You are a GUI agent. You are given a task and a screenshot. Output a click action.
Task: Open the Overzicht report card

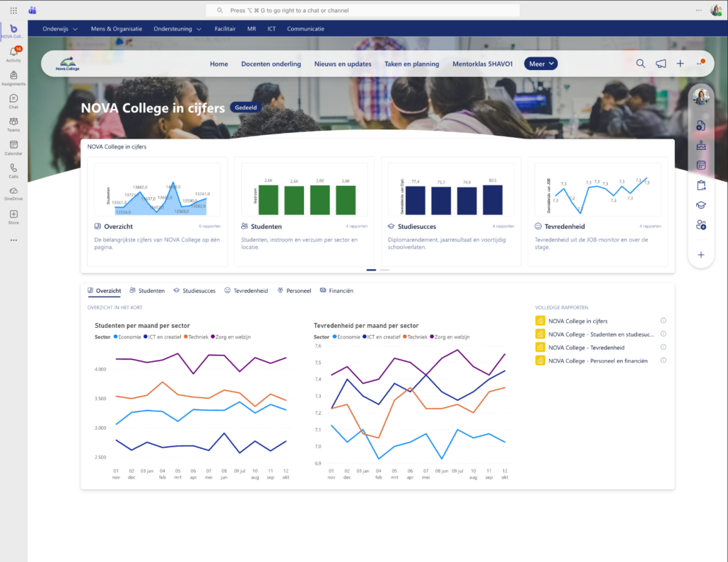coord(158,212)
